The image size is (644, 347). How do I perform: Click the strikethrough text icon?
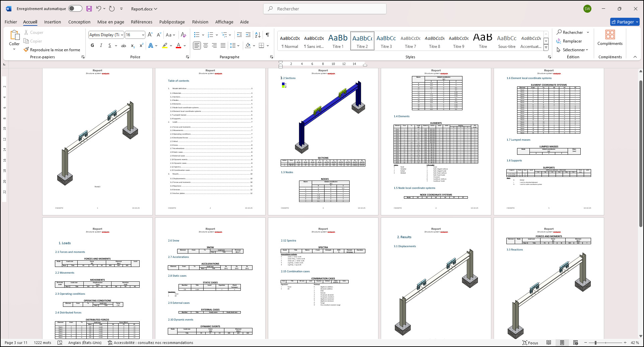[x=124, y=46]
